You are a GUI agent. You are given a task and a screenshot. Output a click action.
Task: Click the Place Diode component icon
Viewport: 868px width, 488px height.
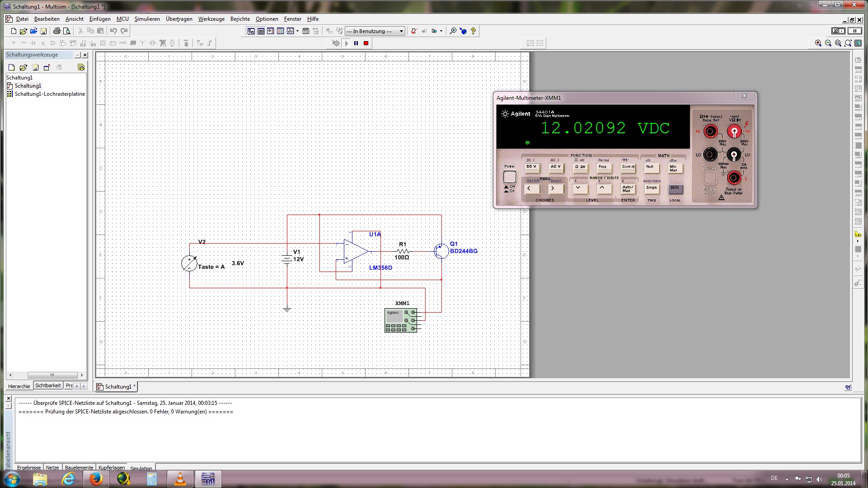33,43
